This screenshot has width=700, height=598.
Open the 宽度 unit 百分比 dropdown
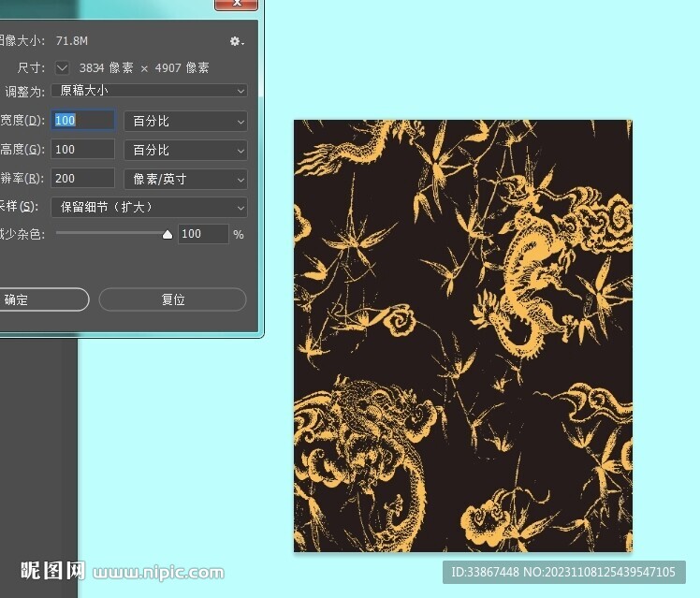tap(185, 121)
